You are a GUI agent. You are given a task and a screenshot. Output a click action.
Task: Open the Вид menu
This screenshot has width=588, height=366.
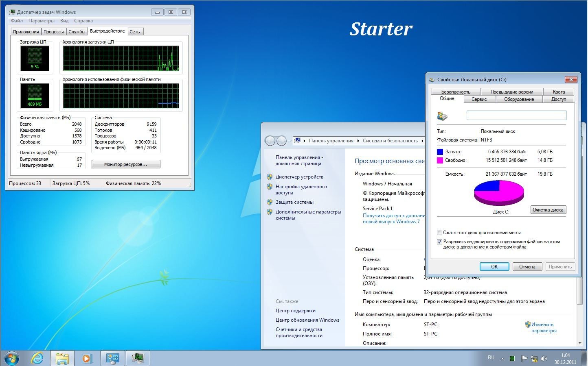(x=64, y=21)
